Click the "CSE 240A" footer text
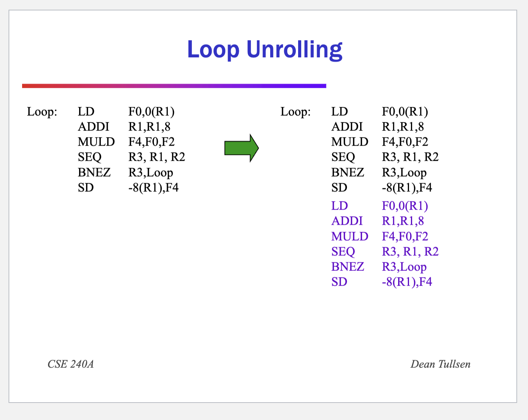The width and height of the screenshot is (528, 420). [x=71, y=364]
